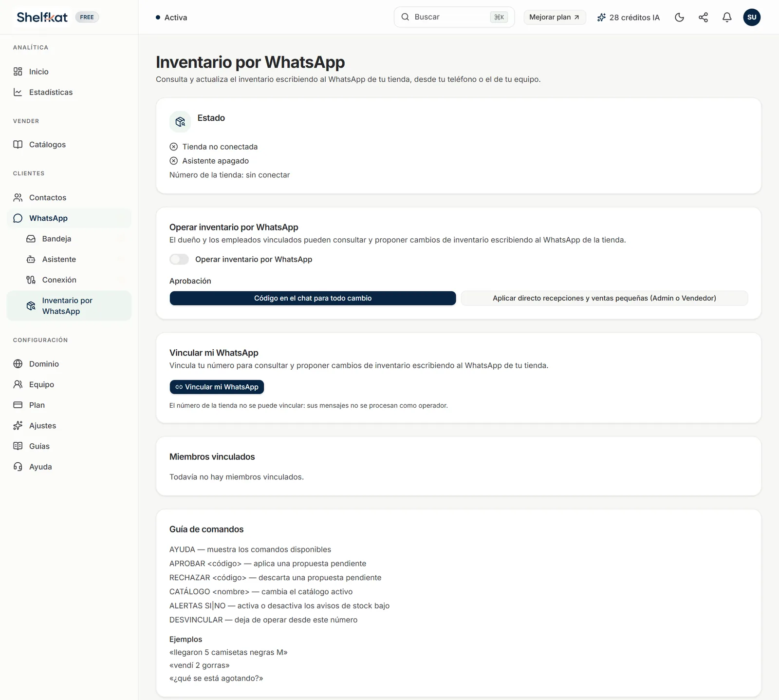Open the Asistente robot icon
Viewport: 779px width, 700px height.
click(x=31, y=259)
